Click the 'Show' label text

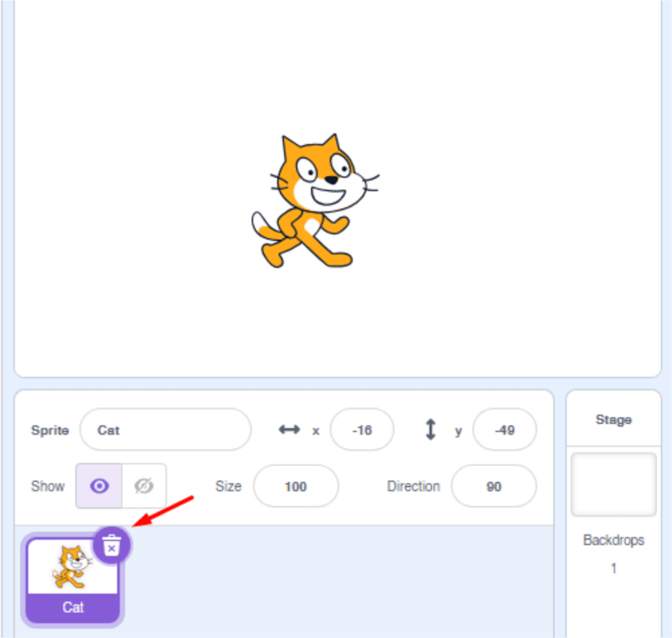pos(47,486)
